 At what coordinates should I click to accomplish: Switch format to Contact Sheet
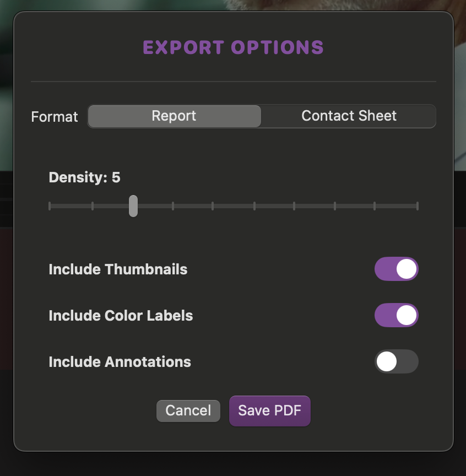coord(349,116)
